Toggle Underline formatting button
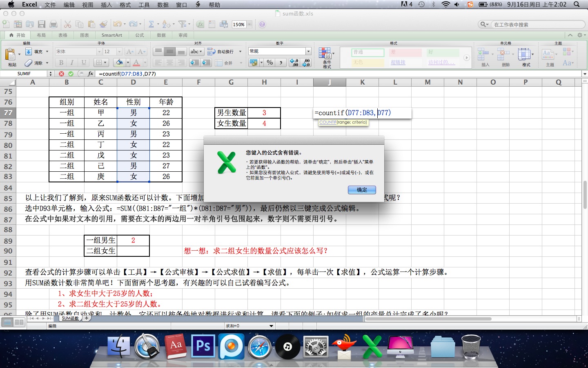588x368 pixels. 84,63
